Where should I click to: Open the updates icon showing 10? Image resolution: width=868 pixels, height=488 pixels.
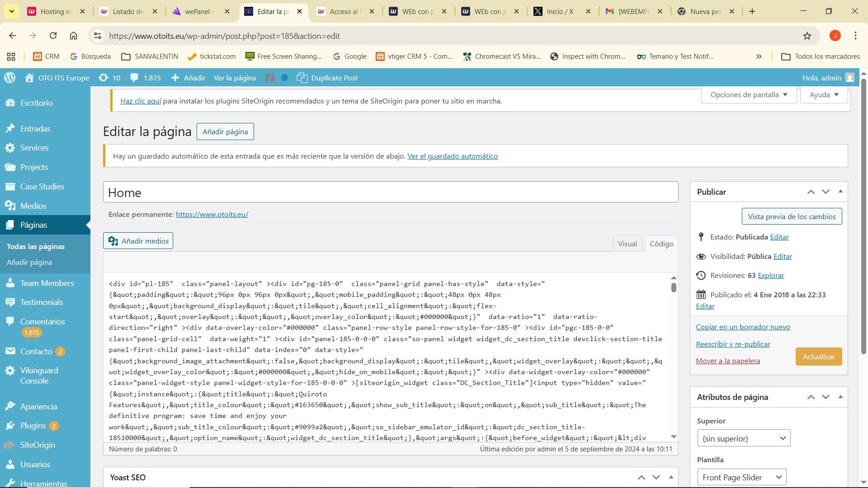point(104,78)
